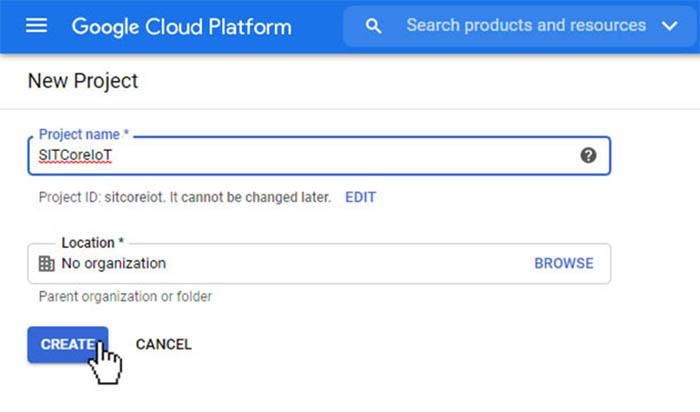Click EDIT next to Project ID
Image resolution: width=700 pixels, height=412 pixels.
pos(361,197)
